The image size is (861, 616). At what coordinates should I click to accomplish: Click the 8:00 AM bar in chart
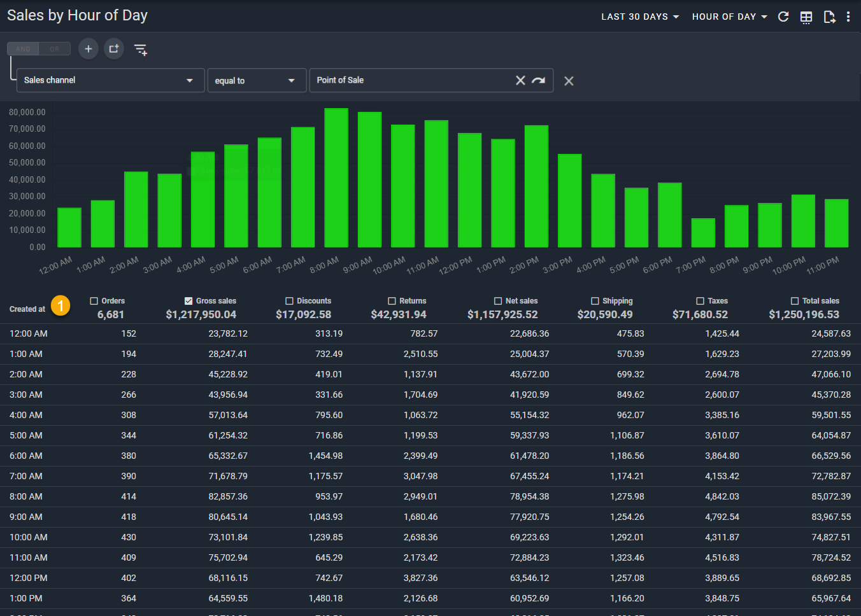click(x=336, y=178)
